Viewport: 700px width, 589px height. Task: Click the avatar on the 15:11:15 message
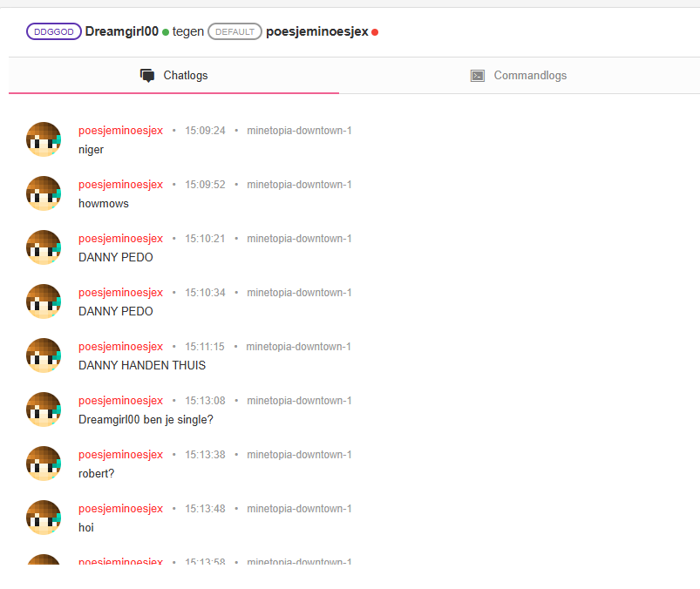[x=44, y=355]
